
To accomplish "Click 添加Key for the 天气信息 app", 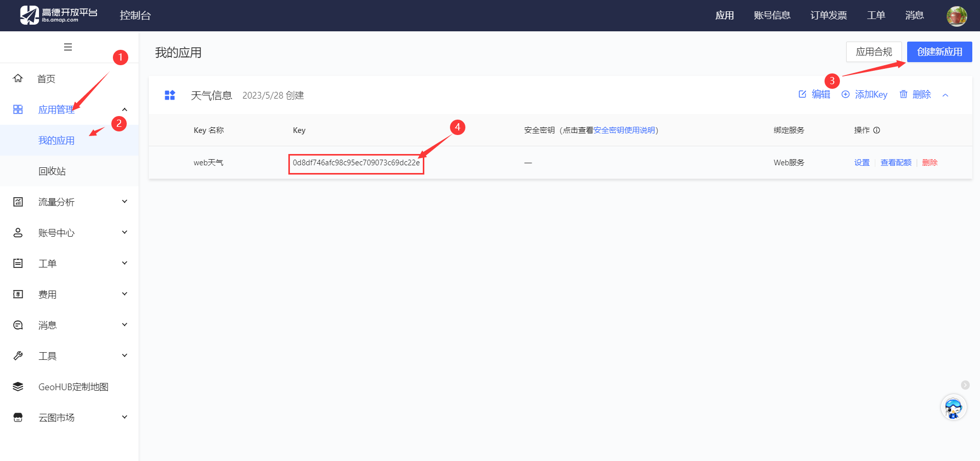I will (x=865, y=94).
